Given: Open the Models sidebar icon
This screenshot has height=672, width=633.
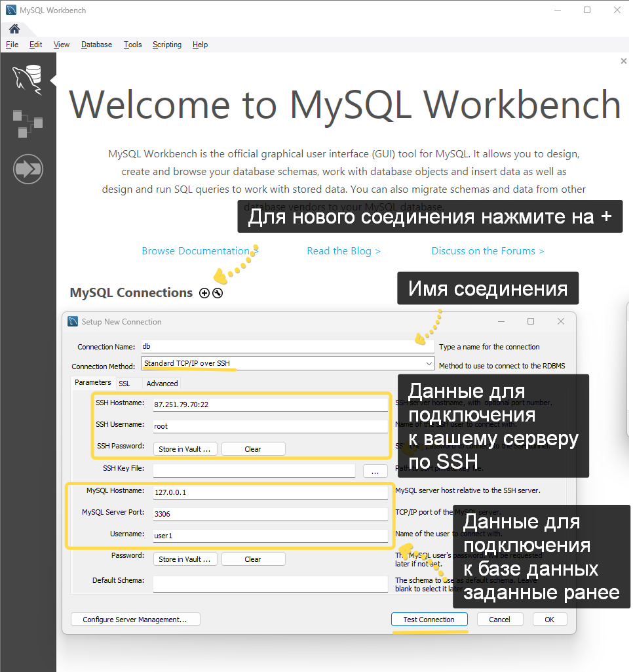Looking at the screenshot, I should point(28,124).
